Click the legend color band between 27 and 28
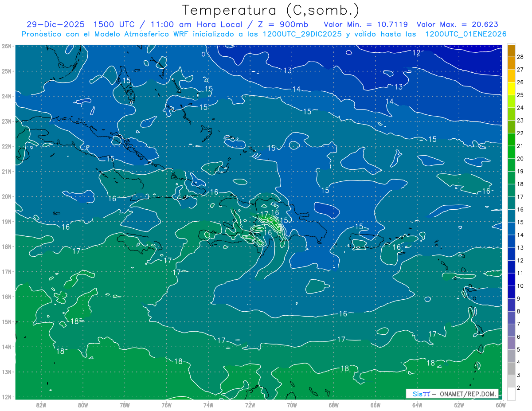Screen dimensions: 532x411 (512, 63)
